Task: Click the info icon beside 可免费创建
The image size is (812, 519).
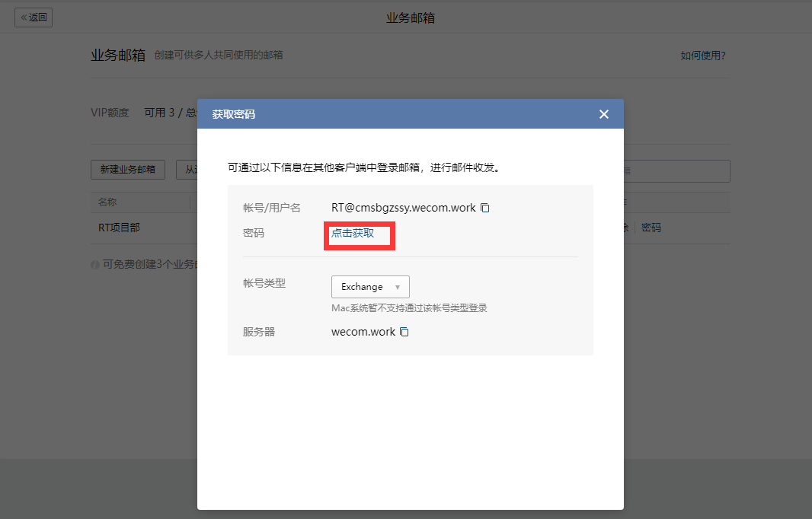Action: click(x=95, y=265)
